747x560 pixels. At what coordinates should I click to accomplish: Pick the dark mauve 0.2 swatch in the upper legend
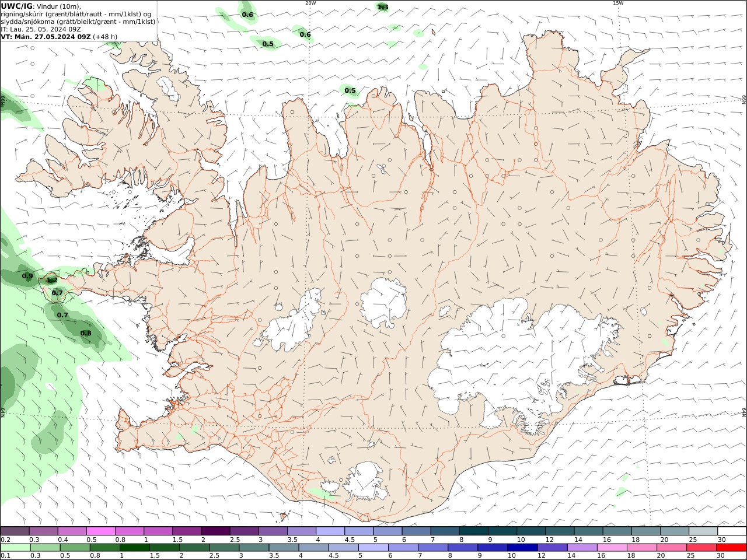point(15,531)
